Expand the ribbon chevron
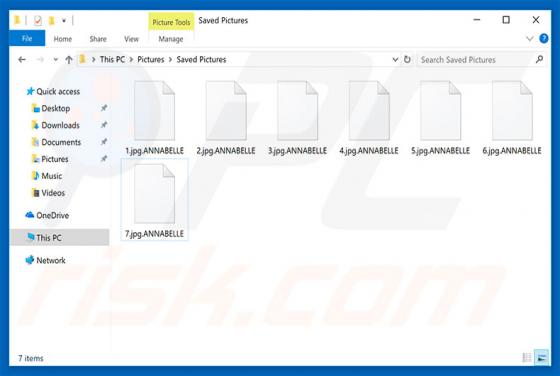 (x=530, y=39)
